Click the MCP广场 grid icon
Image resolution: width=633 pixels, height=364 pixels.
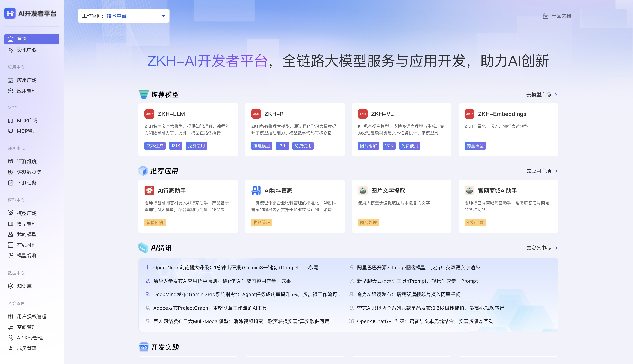coord(11,120)
